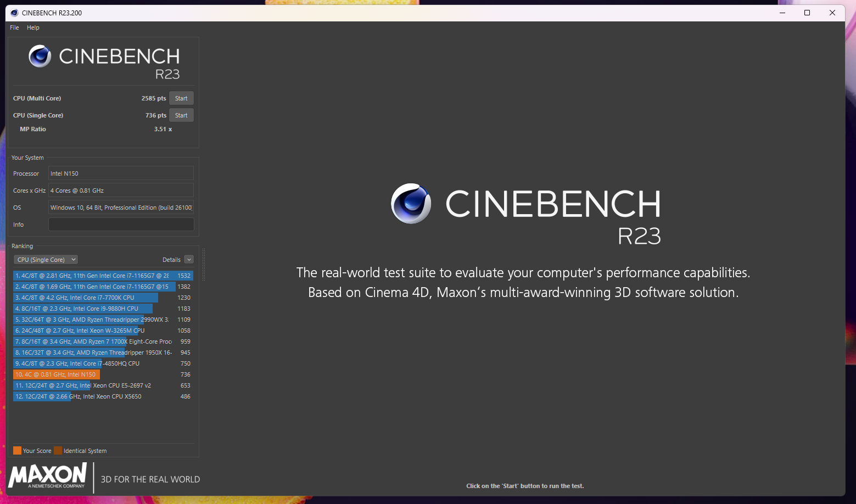The height and width of the screenshot is (504, 856).
Task: Select the highlighted Intel N150 ranking entry
Action: click(x=103, y=374)
